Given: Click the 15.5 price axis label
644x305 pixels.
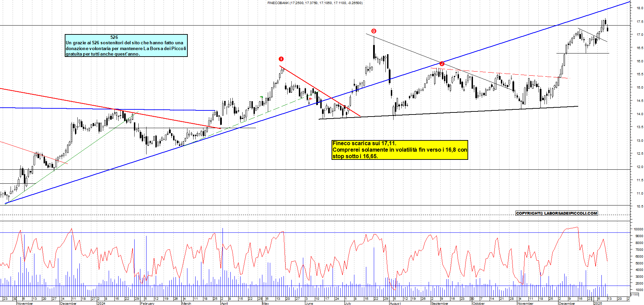Looking at the screenshot, I should pos(640,74).
